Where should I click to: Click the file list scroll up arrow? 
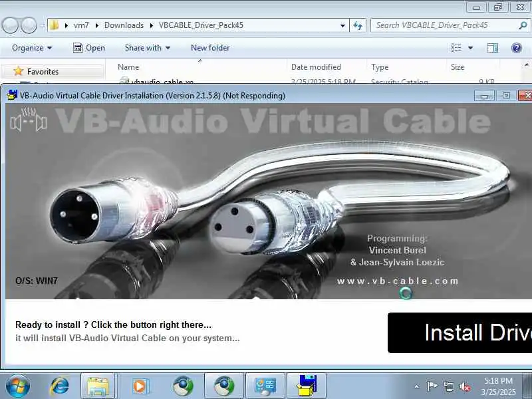click(x=527, y=65)
